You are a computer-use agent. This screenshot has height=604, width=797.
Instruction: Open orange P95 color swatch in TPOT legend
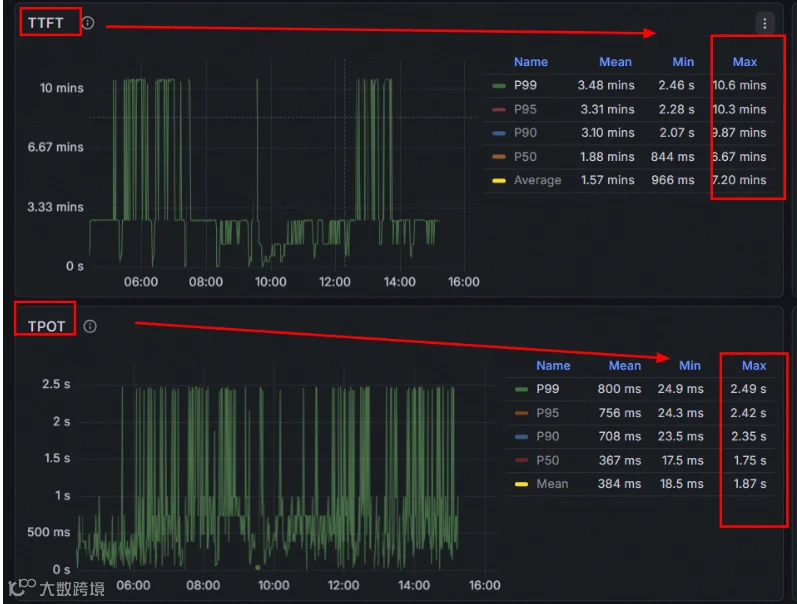click(522, 413)
